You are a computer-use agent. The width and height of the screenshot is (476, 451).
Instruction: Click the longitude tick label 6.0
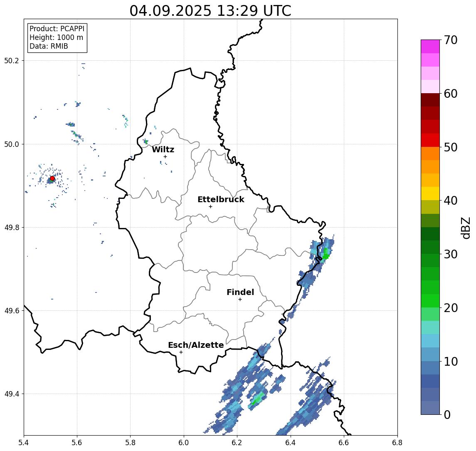[x=184, y=443]
